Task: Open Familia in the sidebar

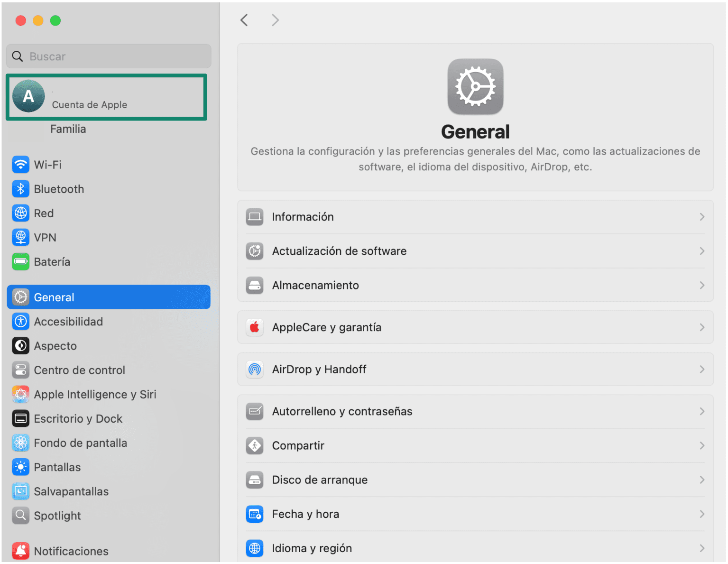Action: [x=68, y=129]
